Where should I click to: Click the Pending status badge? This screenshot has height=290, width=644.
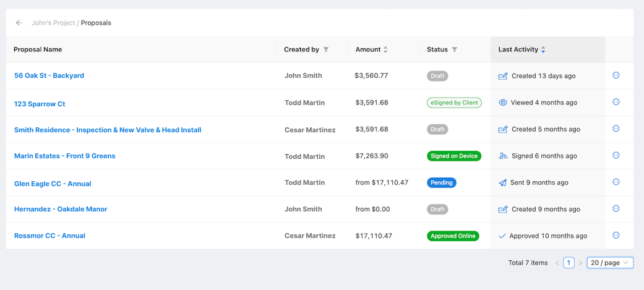442,183
